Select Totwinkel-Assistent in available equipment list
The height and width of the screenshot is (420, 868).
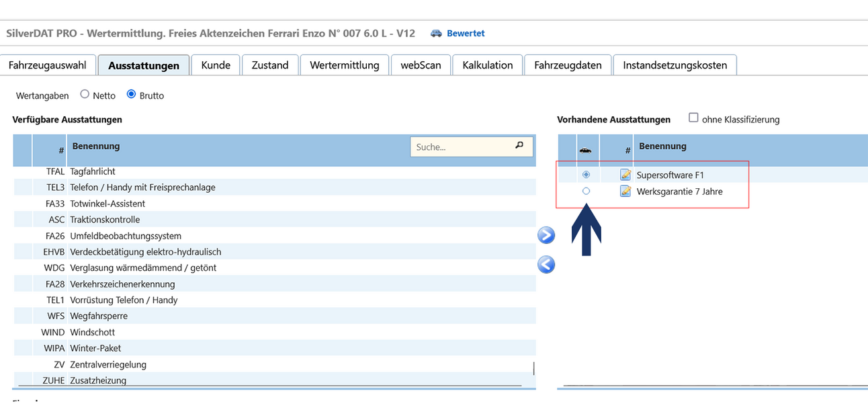coord(107,204)
